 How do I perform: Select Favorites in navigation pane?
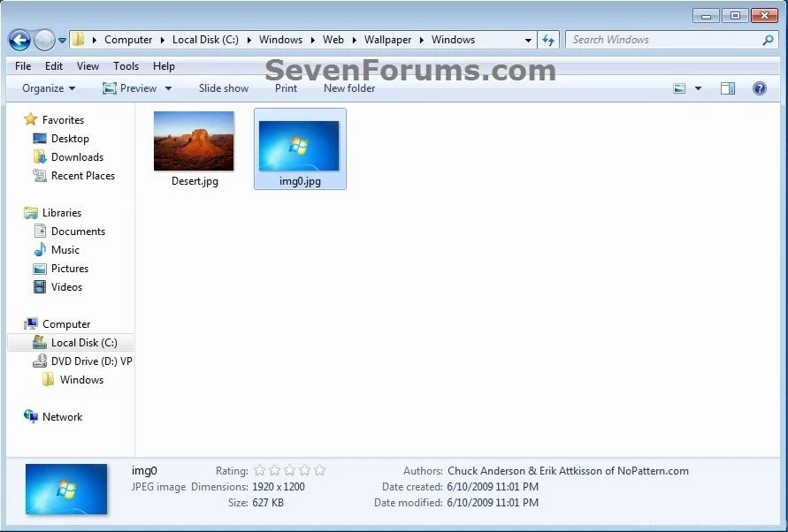tap(63, 120)
